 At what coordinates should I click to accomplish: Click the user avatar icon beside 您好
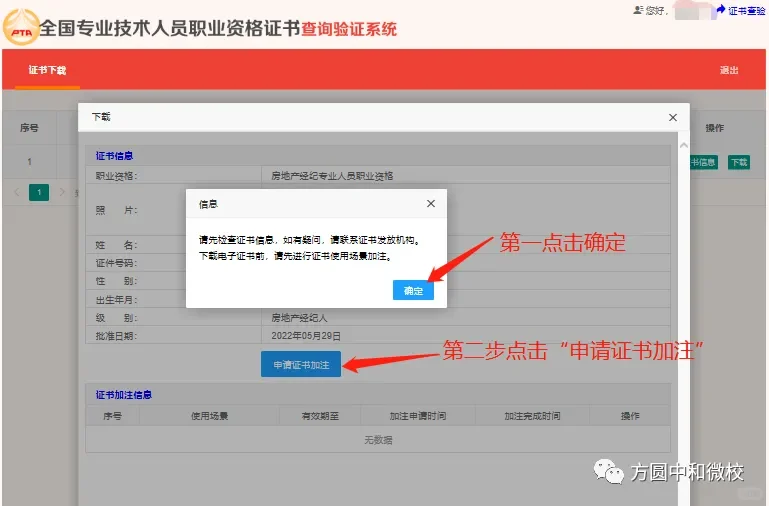638,10
